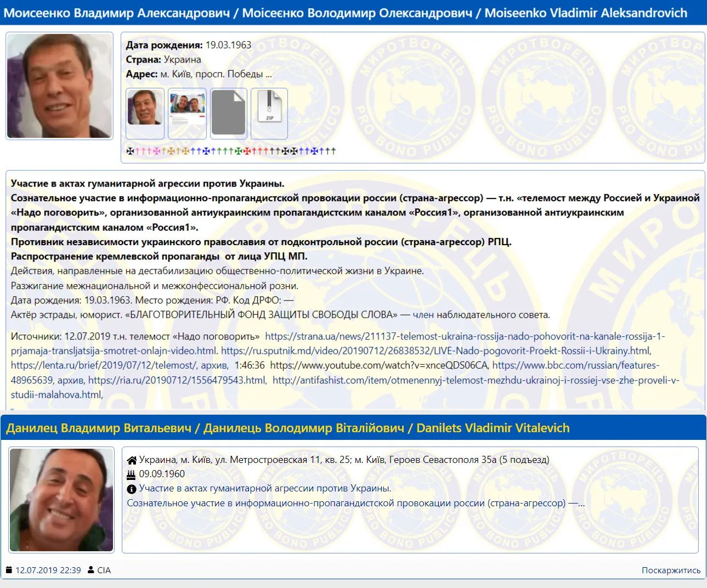Click the Пoскаржитись complaint link
This screenshot has width=707, height=588.
coord(671,570)
